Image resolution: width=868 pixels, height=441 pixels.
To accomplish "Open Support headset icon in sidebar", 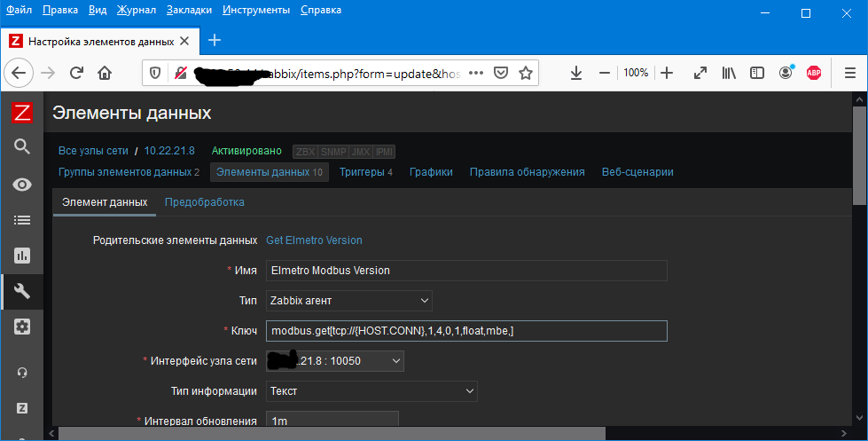I will tap(22, 373).
